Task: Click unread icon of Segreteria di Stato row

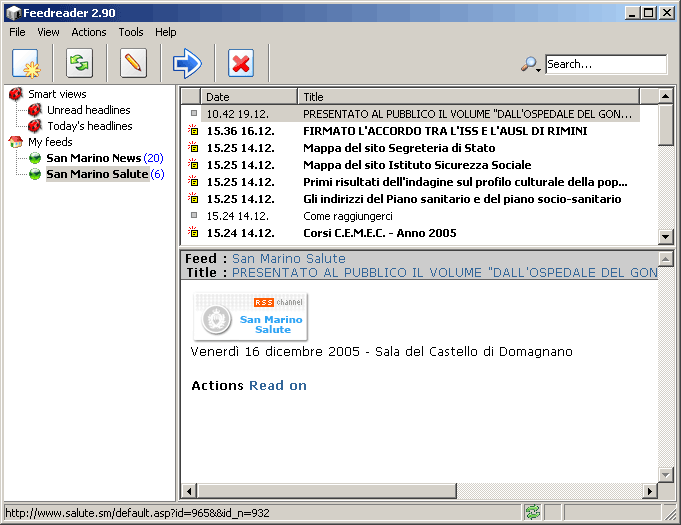Action: [193, 147]
